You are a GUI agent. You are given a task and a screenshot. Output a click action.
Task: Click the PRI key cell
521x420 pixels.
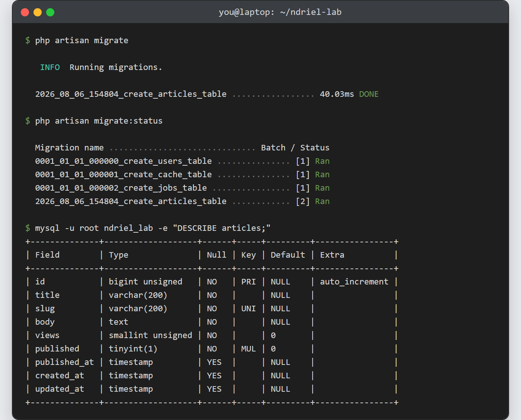(x=249, y=282)
